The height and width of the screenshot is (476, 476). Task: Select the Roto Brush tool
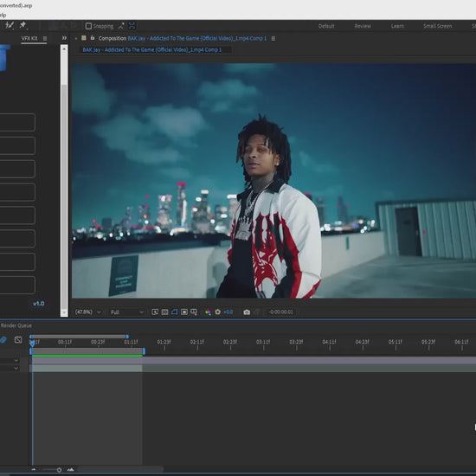tap(10, 25)
